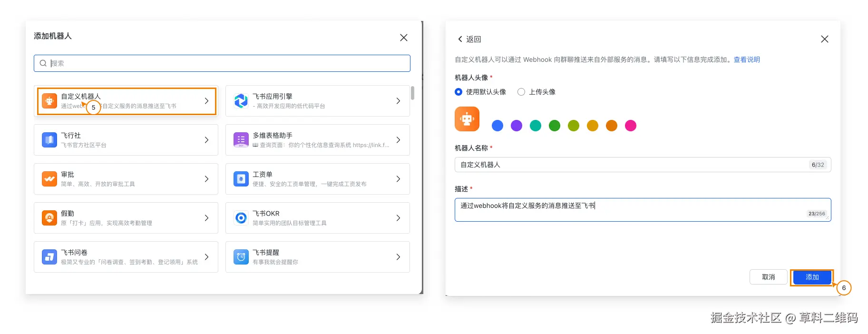Click the 便捷、安全的工资单管理 description
The image size is (868, 334).
pos(310,184)
